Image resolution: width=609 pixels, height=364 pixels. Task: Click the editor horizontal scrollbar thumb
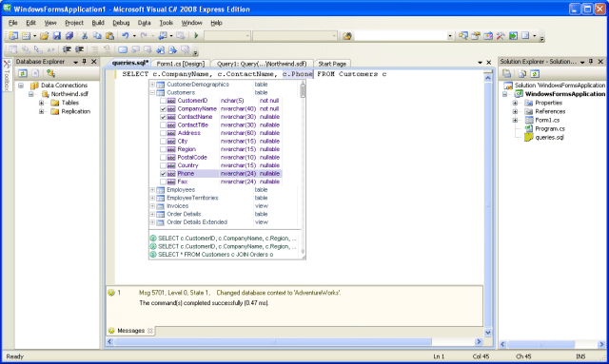[273, 342]
